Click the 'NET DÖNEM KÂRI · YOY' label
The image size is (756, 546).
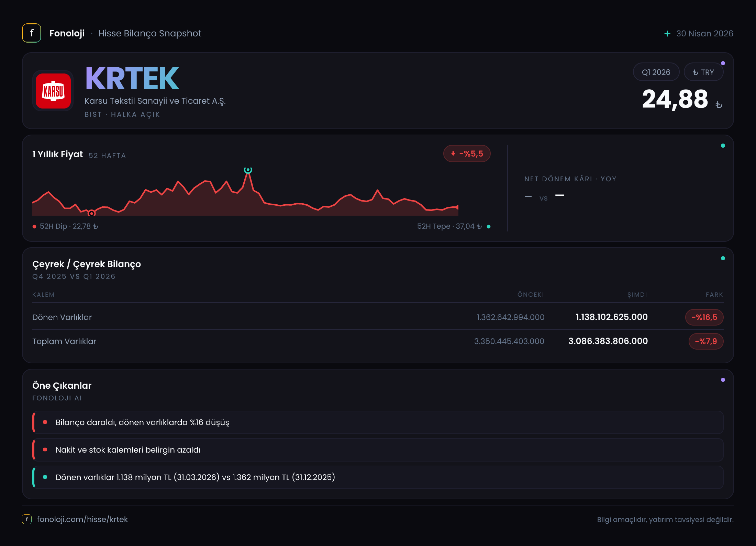pyautogui.click(x=570, y=179)
